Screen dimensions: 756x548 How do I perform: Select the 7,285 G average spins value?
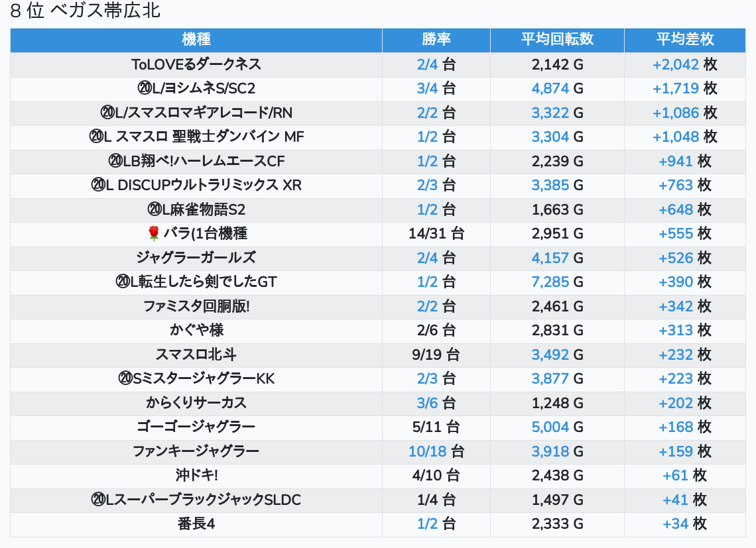(x=557, y=282)
